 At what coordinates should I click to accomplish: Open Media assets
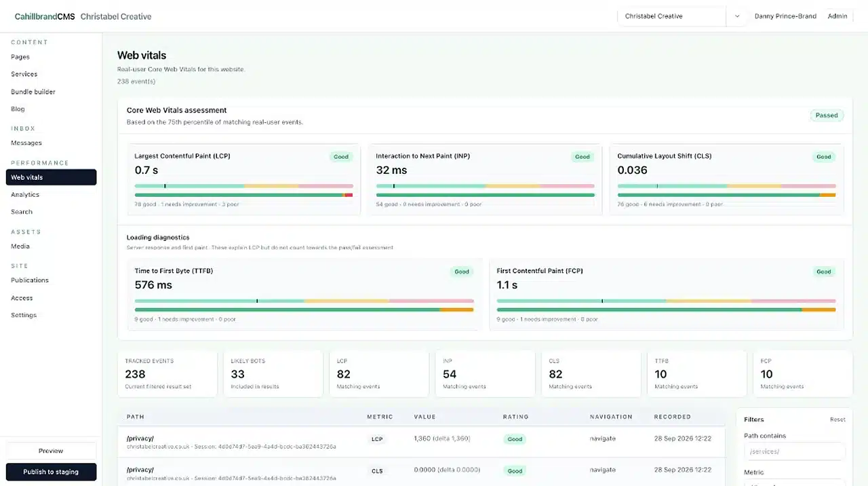coord(20,246)
